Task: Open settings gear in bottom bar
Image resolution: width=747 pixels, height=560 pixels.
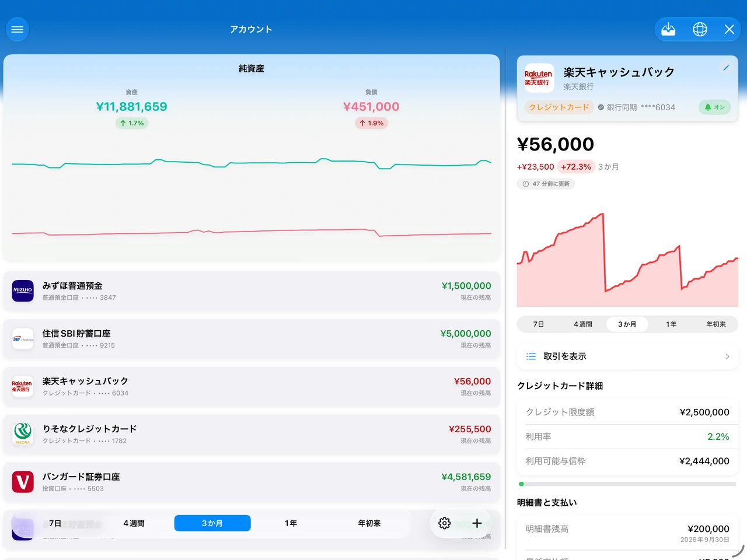Action: point(445,523)
